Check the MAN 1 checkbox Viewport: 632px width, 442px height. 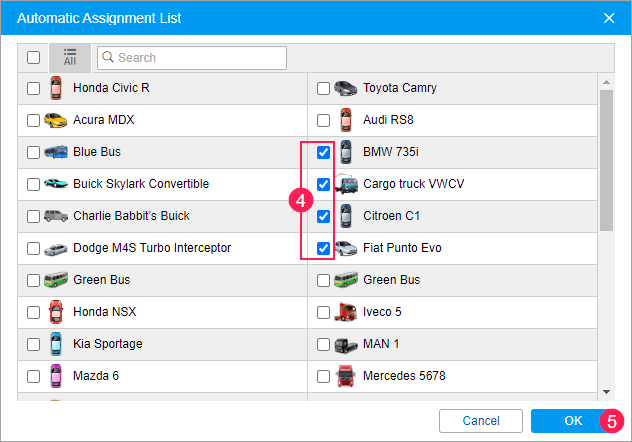coord(323,344)
